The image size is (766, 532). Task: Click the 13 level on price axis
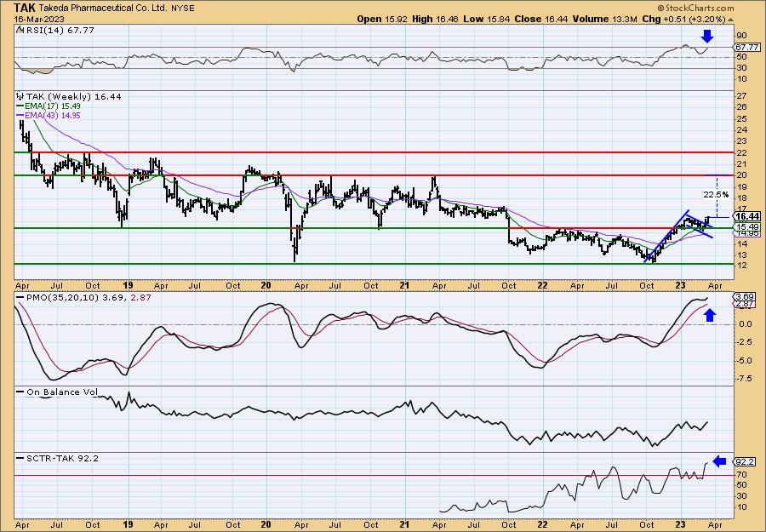[740, 255]
